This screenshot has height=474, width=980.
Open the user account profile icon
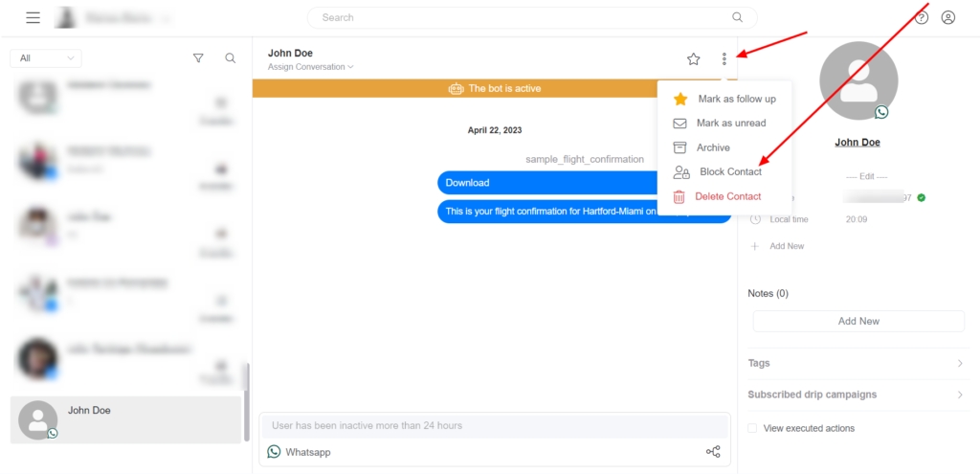948,17
